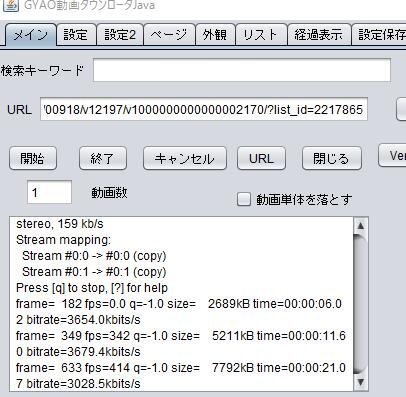406x397 pixels.
Task: Click the 'stereo, 159 kb/s' log line
Action: 60,224
